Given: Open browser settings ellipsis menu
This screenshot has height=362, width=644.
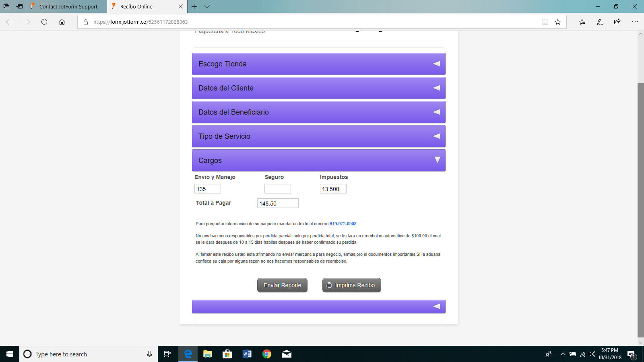Looking at the screenshot, I should [635, 22].
